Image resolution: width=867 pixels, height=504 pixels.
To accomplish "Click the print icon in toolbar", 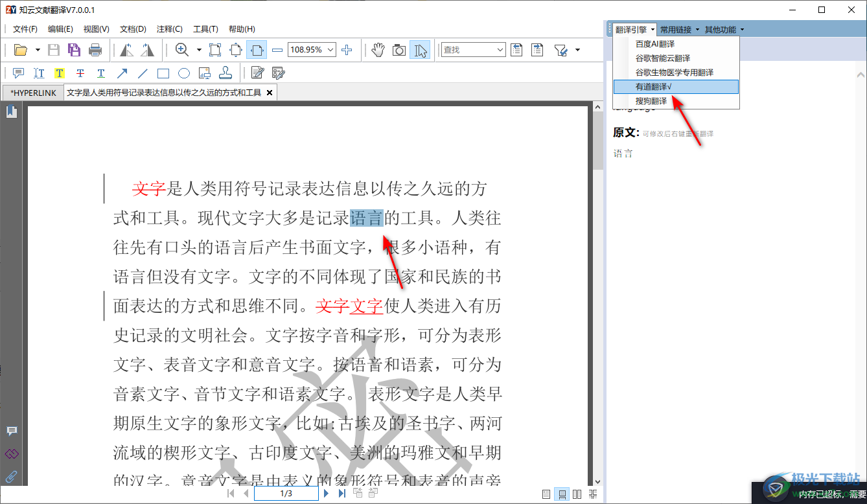I will click(x=95, y=50).
